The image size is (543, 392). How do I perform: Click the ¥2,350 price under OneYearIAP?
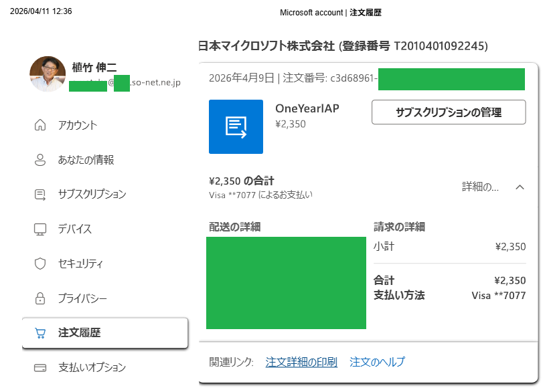pyautogui.click(x=291, y=124)
